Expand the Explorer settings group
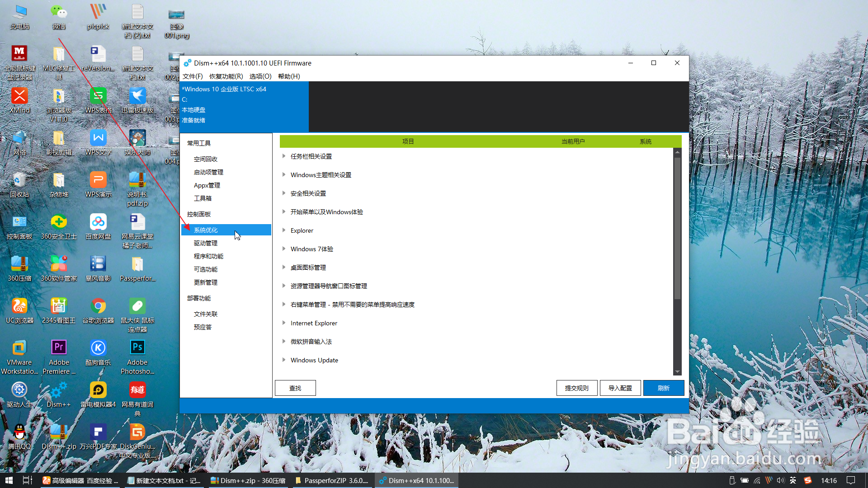The width and height of the screenshot is (868, 488). (x=302, y=230)
